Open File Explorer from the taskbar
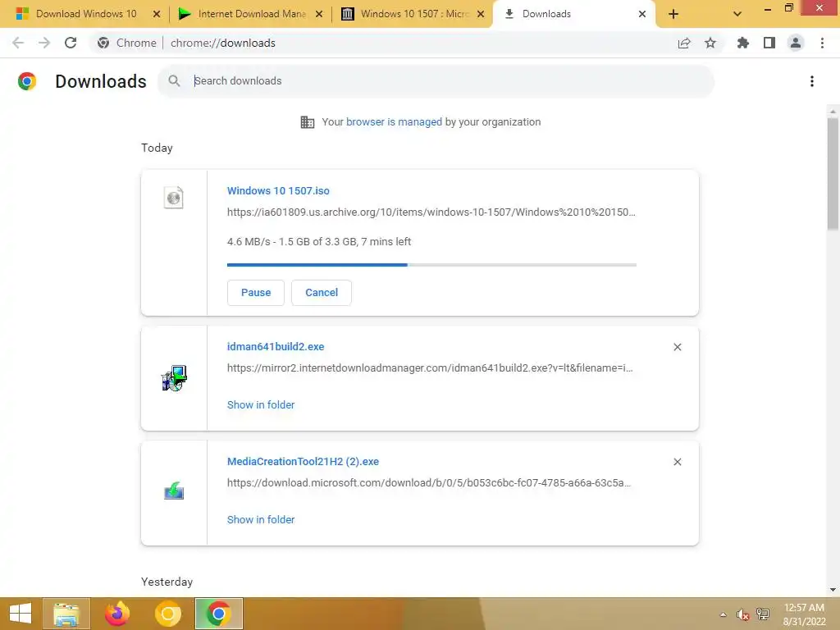The image size is (840, 630). tap(66, 614)
